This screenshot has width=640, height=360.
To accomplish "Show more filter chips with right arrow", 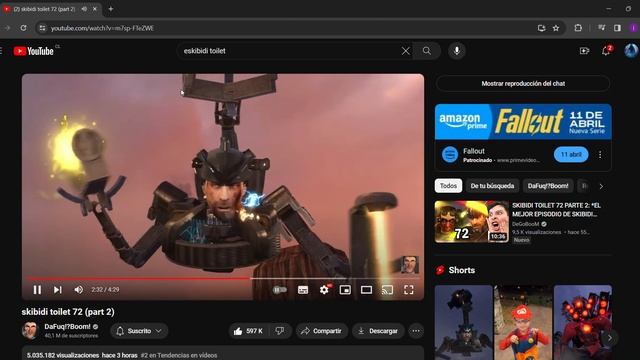I will (601, 187).
